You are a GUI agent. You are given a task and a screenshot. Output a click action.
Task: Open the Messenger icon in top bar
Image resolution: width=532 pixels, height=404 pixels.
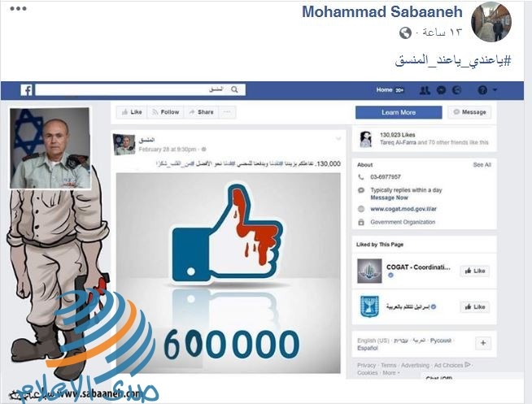[x=441, y=90]
